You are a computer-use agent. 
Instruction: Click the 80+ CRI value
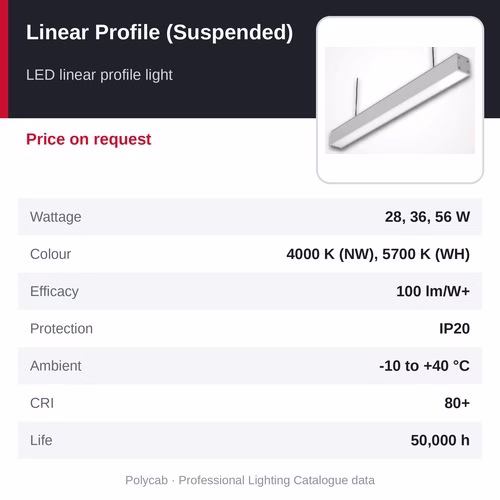(457, 403)
